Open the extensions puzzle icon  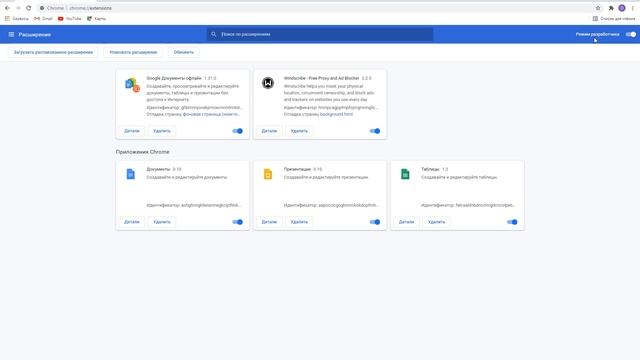pos(611,8)
